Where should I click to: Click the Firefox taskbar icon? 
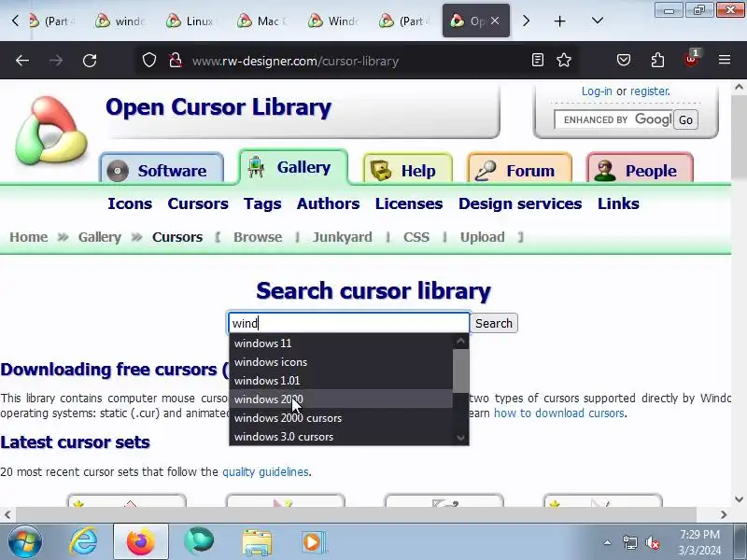click(x=141, y=542)
